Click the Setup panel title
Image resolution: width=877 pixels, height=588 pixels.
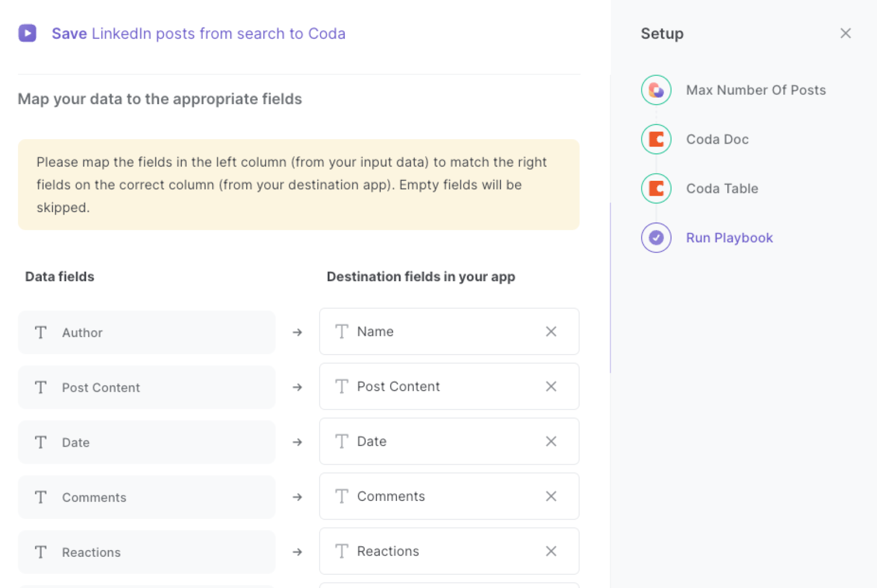pyautogui.click(x=662, y=33)
